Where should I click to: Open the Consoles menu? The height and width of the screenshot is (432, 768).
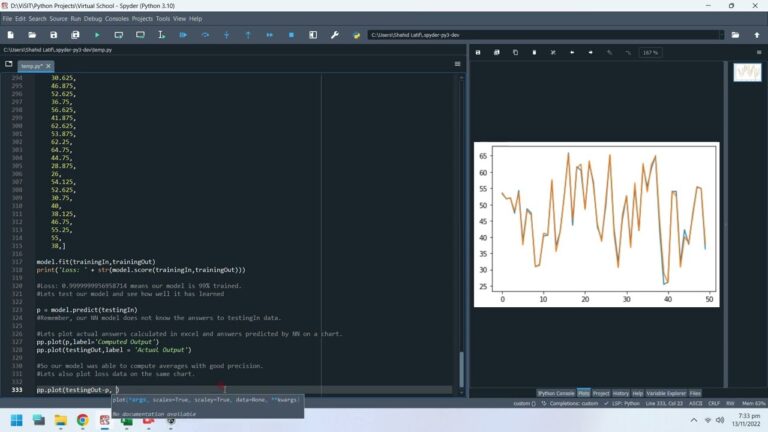[x=117, y=19]
